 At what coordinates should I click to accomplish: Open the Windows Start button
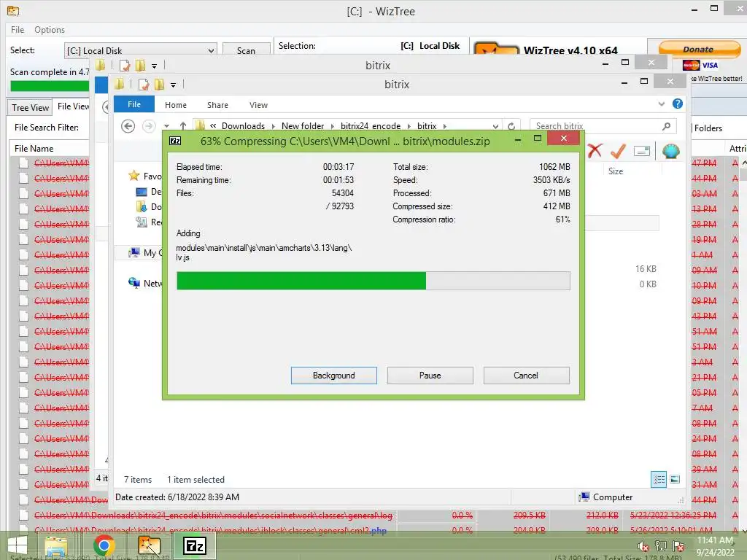(18, 545)
